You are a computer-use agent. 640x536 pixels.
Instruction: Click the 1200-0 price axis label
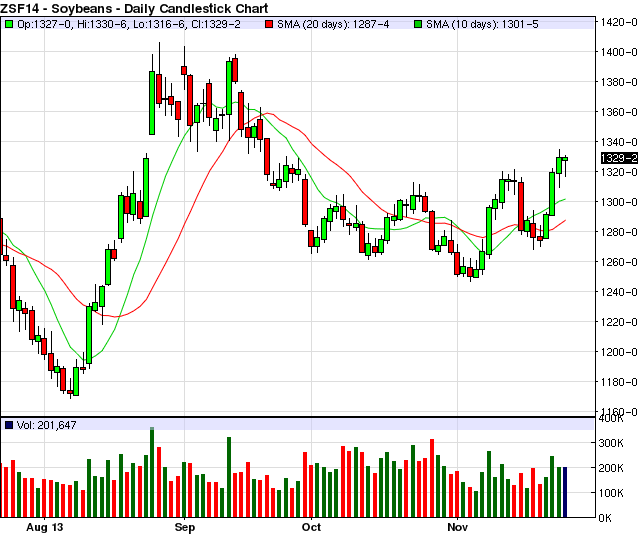[x=619, y=352]
